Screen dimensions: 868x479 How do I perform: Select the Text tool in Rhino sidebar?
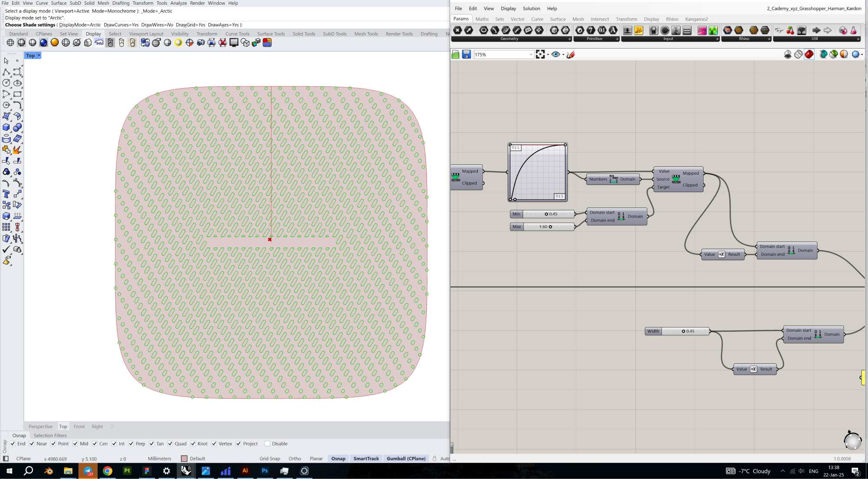[x=6, y=194]
